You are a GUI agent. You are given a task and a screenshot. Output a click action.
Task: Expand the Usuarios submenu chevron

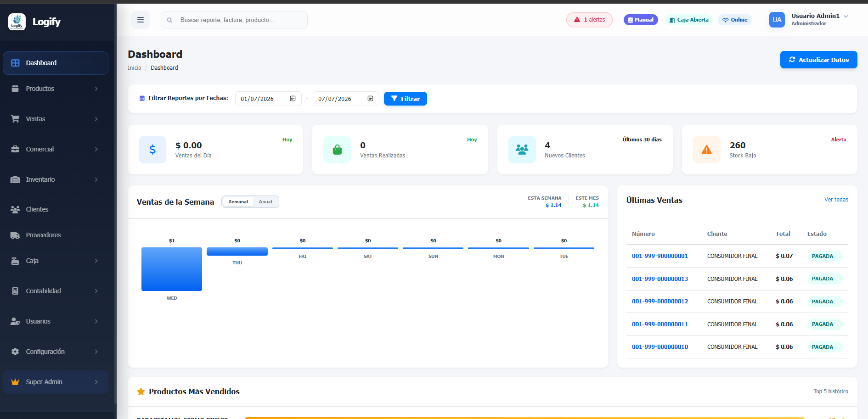pos(96,321)
